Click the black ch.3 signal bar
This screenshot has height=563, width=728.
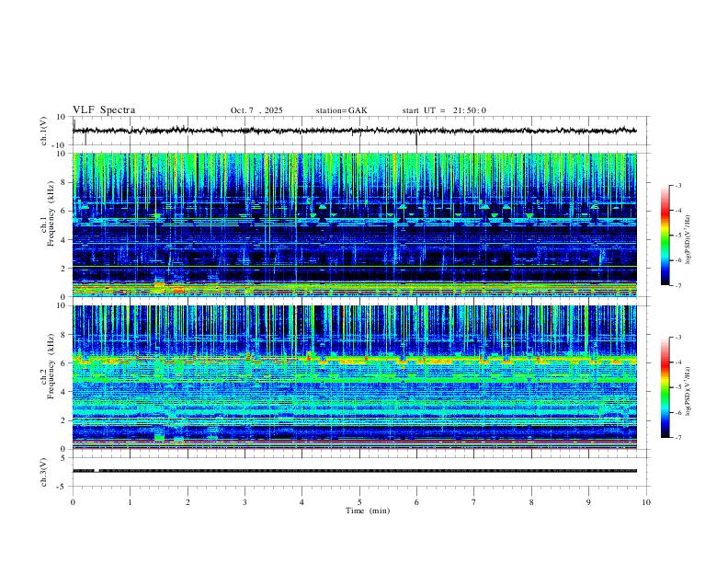354,471
